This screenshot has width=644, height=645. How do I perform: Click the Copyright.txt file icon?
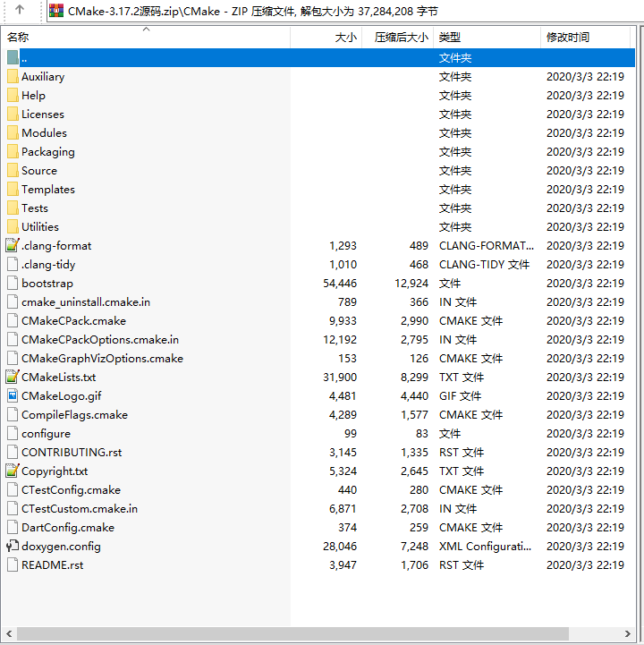click(x=13, y=471)
